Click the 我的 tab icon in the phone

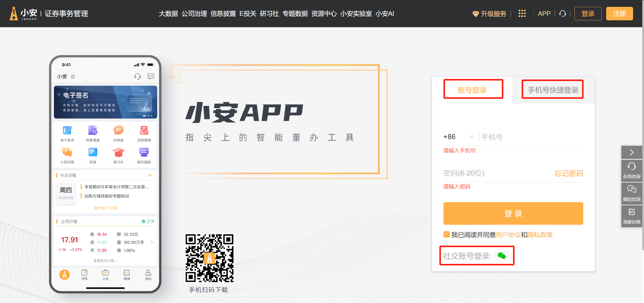click(x=148, y=273)
